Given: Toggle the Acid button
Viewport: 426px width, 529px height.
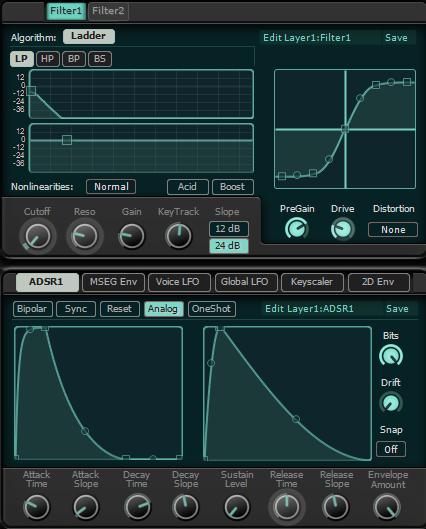Looking at the screenshot, I should (188, 187).
